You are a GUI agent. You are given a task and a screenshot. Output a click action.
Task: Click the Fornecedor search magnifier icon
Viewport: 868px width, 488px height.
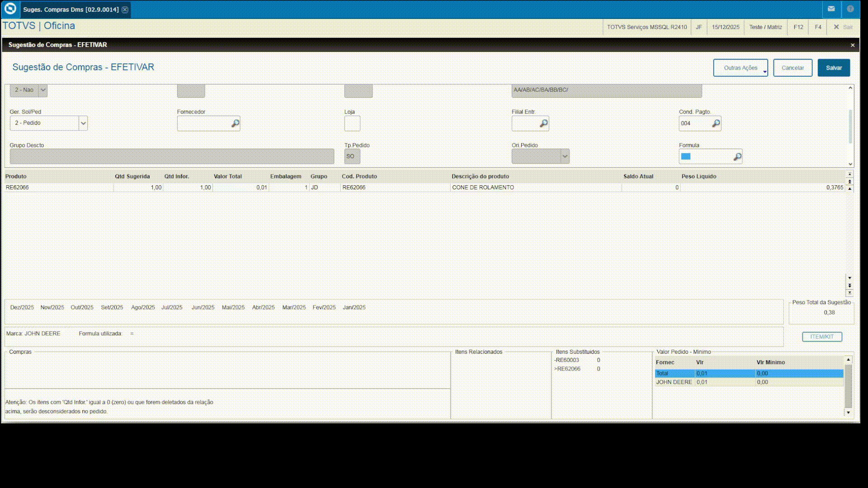pyautogui.click(x=235, y=123)
